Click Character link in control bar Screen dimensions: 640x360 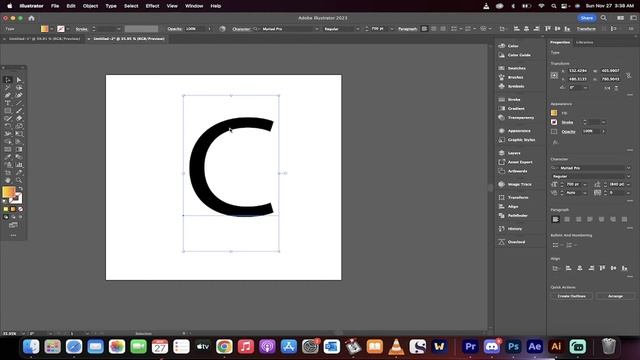pos(241,29)
